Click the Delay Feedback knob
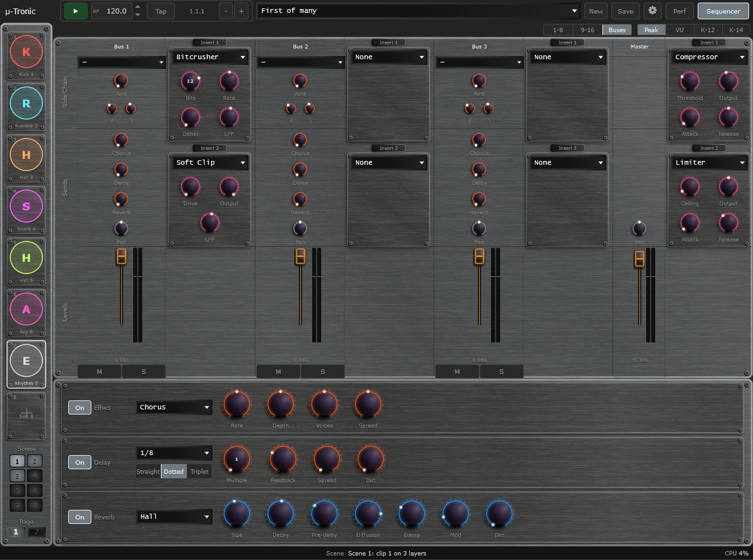Image resolution: width=753 pixels, height=560 pixels. (x=283, y=459)
